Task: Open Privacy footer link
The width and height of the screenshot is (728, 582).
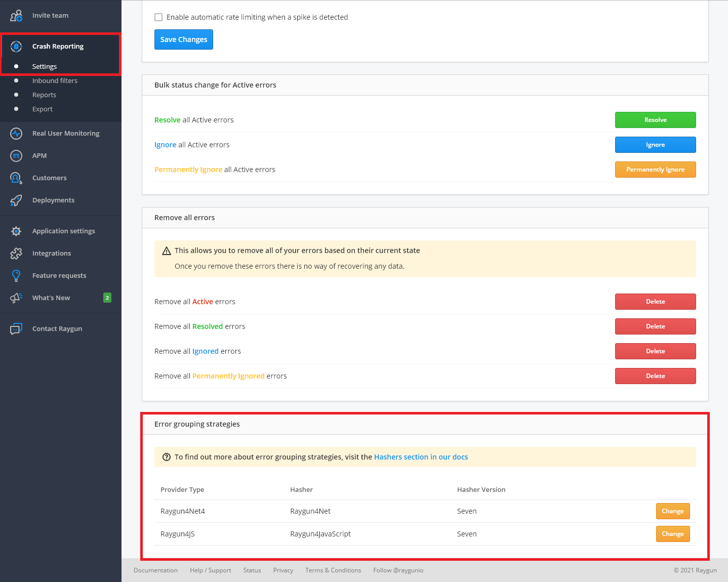Action: tap(283, 570)
